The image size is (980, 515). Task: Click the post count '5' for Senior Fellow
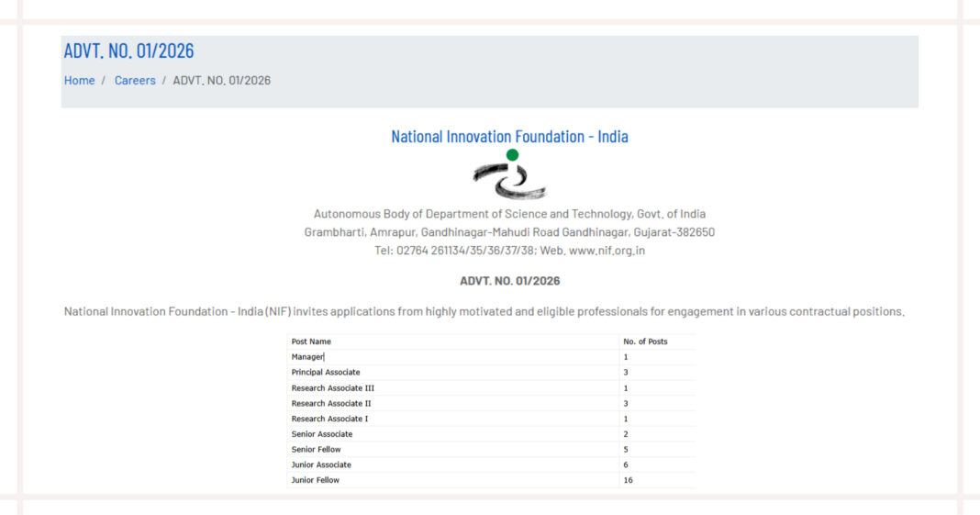(x=626, y=449)
